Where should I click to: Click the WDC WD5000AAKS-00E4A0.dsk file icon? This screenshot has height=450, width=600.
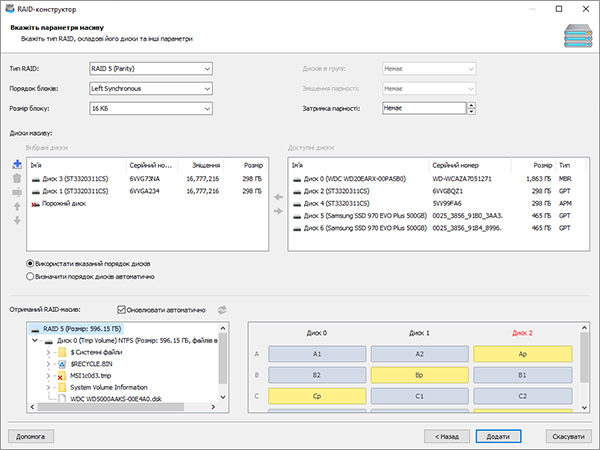(x=62, y=399)
